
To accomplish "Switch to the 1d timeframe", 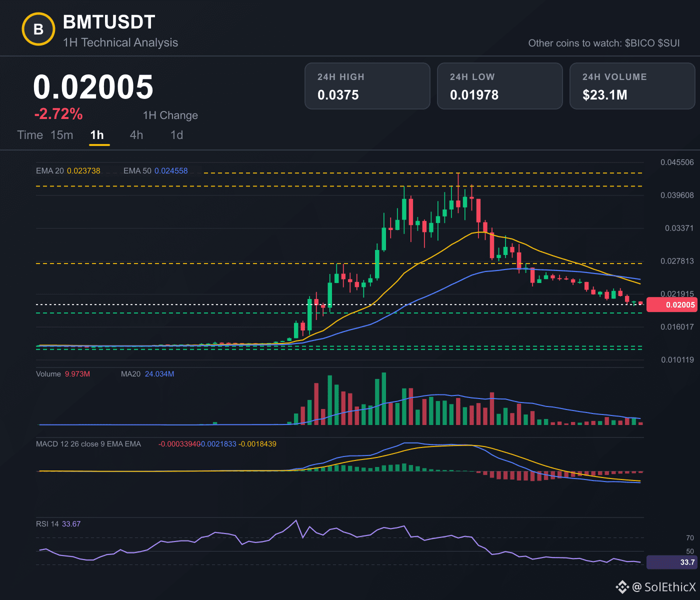I will (177, 135).
